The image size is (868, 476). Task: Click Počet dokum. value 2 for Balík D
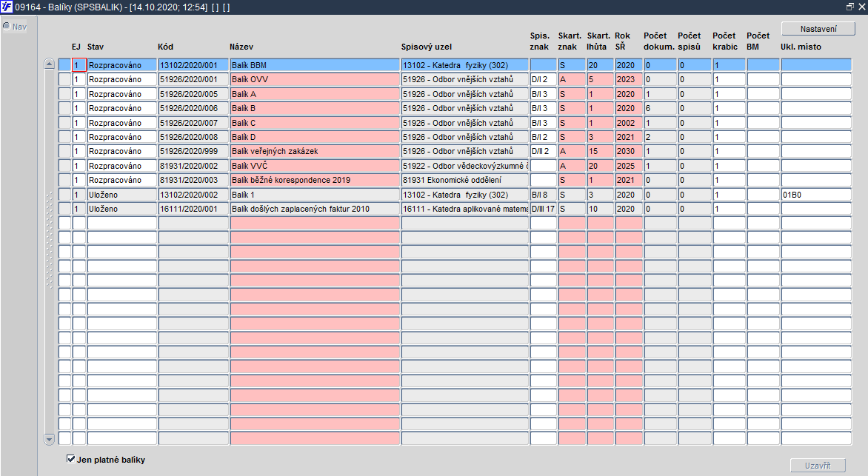click(x=660, y=137)
